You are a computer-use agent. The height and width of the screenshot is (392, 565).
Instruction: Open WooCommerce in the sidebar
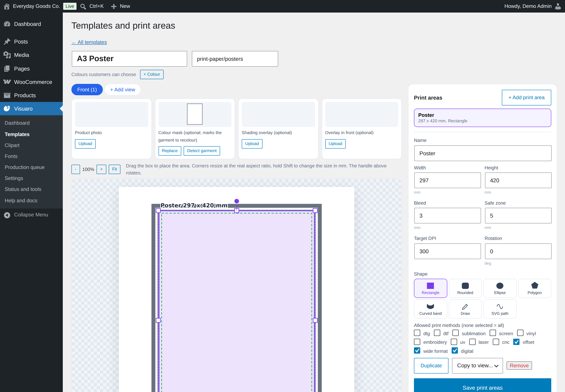(31, 82)
